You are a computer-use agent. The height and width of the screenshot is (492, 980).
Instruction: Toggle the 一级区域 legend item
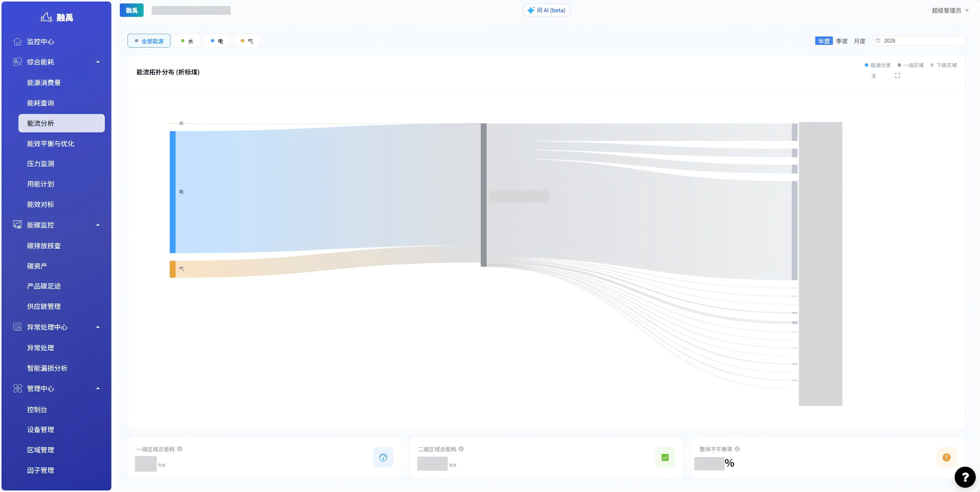point(910,65)
